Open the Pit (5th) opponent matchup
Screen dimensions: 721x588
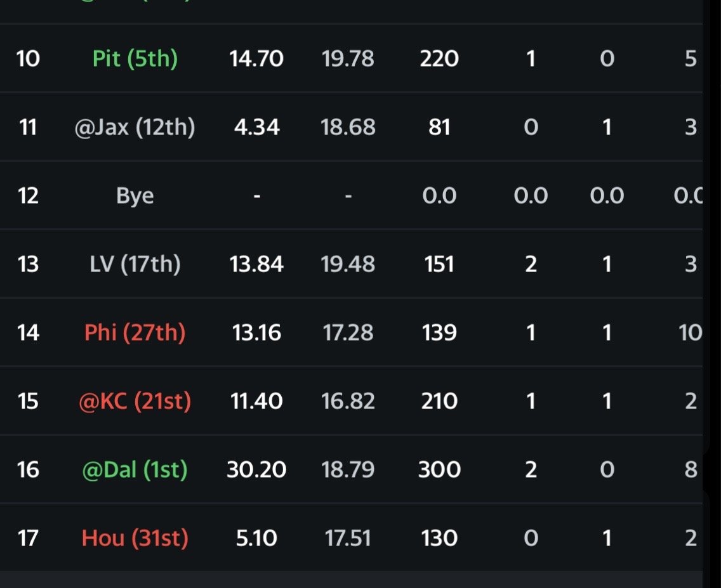[x=135, y=59]
